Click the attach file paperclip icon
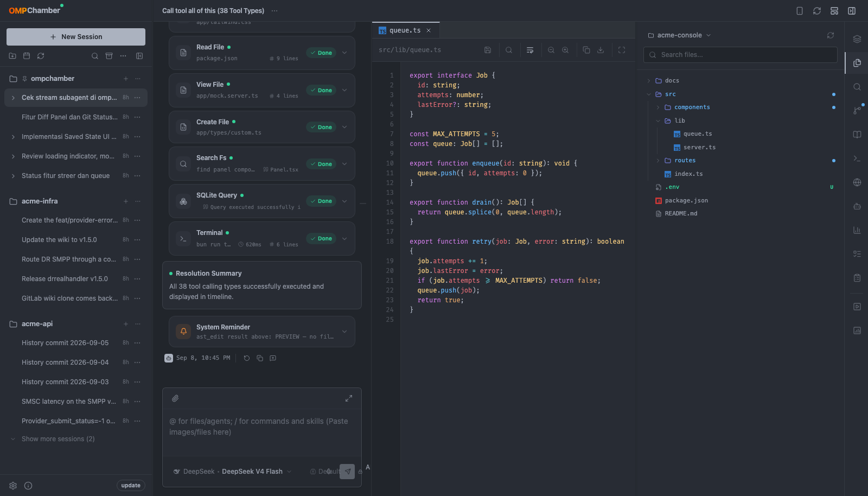Viewport: 868px width, 496px height. coord(175,398)
